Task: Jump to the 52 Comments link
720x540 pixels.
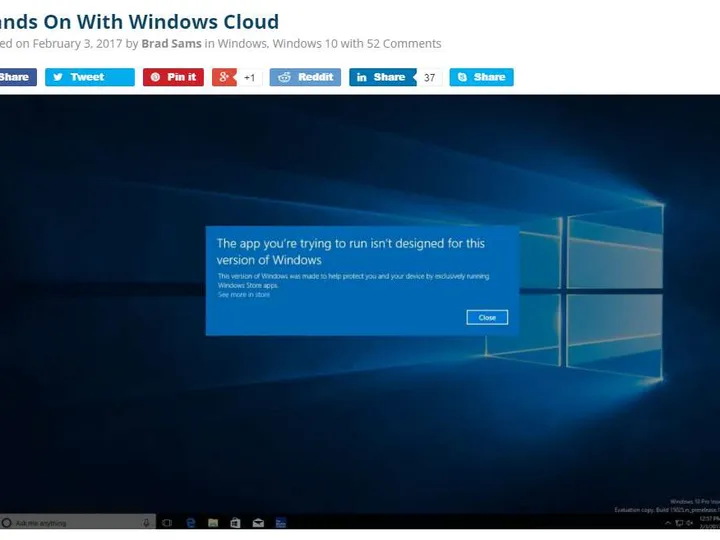Action: pos(404,44)
